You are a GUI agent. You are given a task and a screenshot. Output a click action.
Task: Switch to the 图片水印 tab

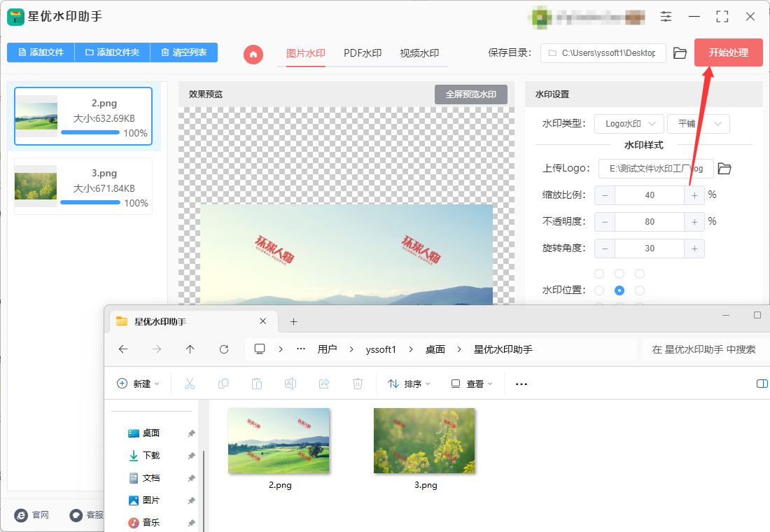305,53
